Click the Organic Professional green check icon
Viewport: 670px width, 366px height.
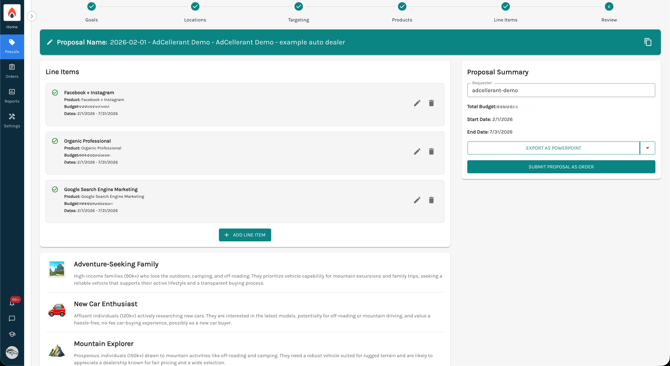(55, 141)
